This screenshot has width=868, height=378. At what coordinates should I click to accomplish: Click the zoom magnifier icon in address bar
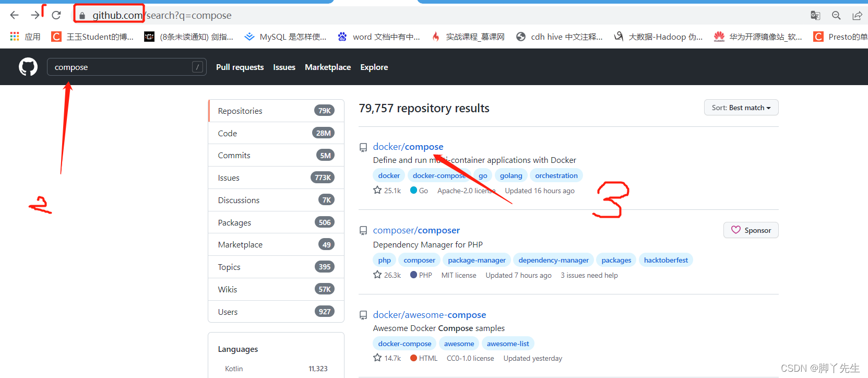[836, 16]
